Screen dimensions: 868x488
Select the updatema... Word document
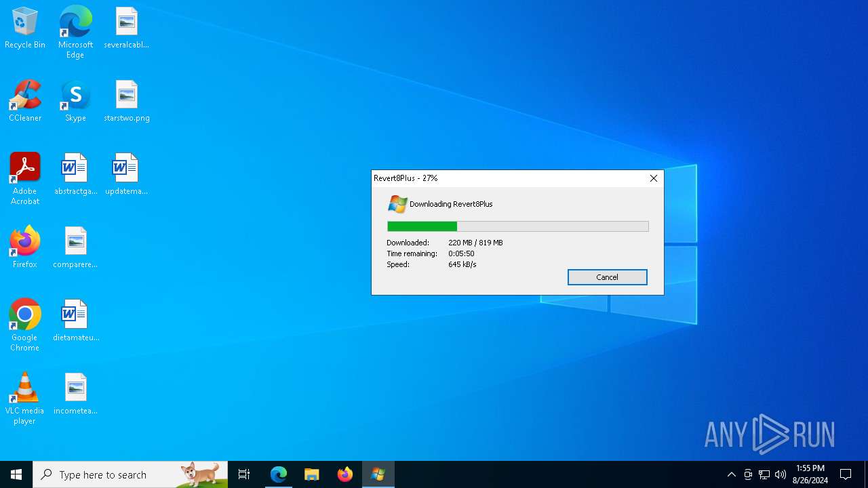coord(127,175)
